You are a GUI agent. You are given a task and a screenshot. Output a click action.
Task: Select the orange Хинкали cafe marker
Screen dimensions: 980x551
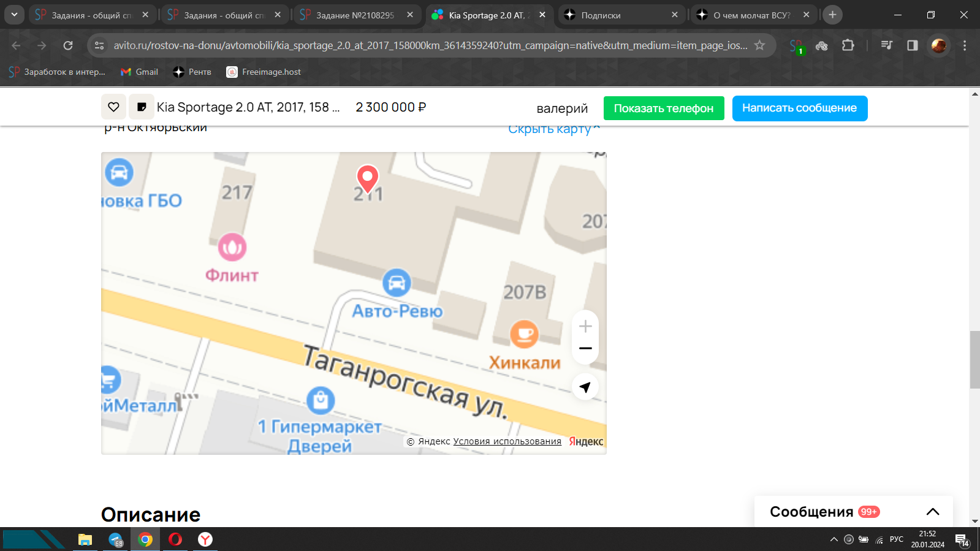525,334
